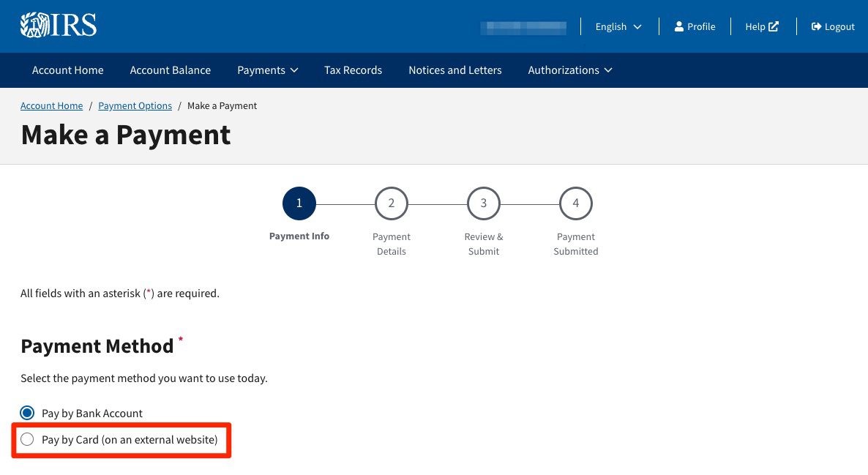
Task: Click the Account Home breadcrumb link
Action: (x=51, y=105)
